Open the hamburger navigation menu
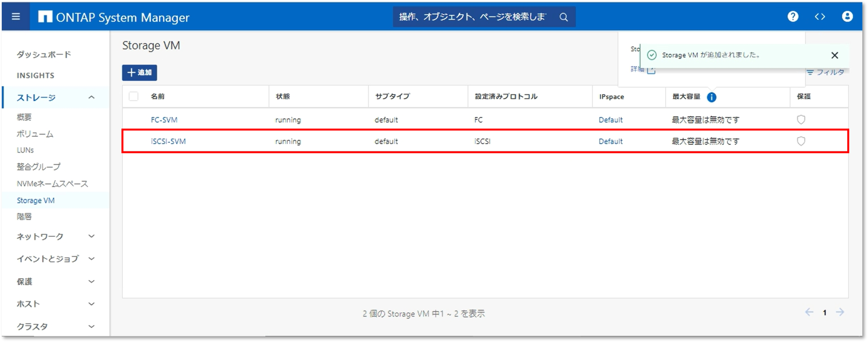Image resolution: width=868 pixels, height=342 pixels. pos(15,16)
